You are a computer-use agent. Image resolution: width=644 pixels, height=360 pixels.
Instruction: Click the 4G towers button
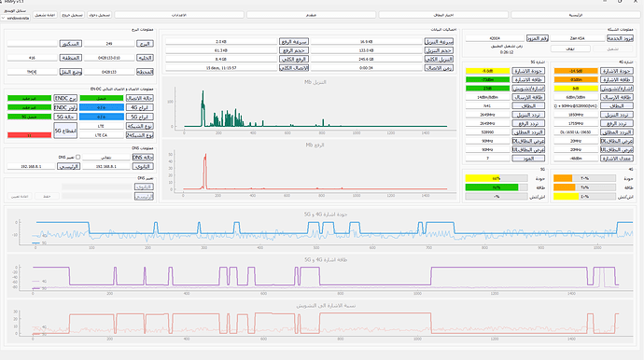click(x=140, y=107)
